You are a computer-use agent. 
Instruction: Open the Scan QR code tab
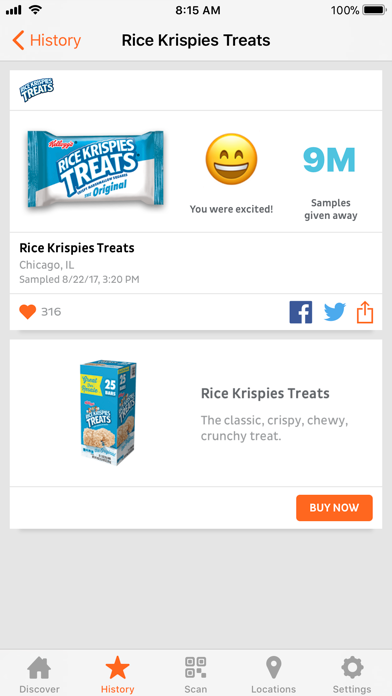[x=196, y=675]
